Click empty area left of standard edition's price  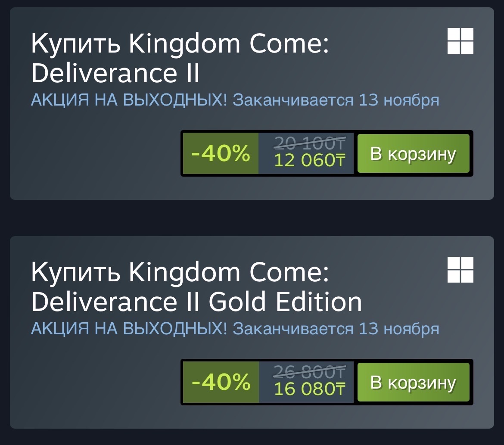point(95,154)
